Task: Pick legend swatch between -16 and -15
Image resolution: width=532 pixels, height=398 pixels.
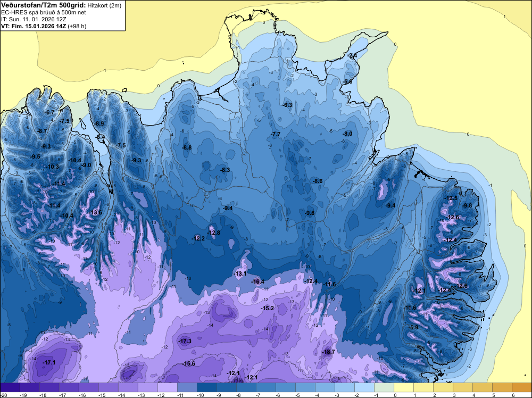Action: click(x=89, y=387)
